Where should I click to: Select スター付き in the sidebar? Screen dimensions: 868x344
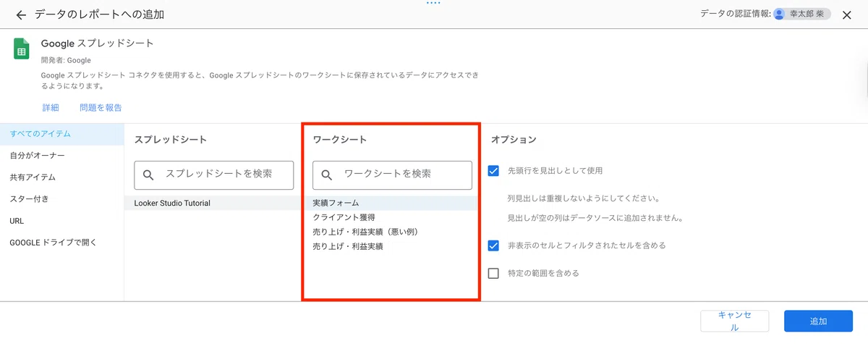(x=62, y=199)
